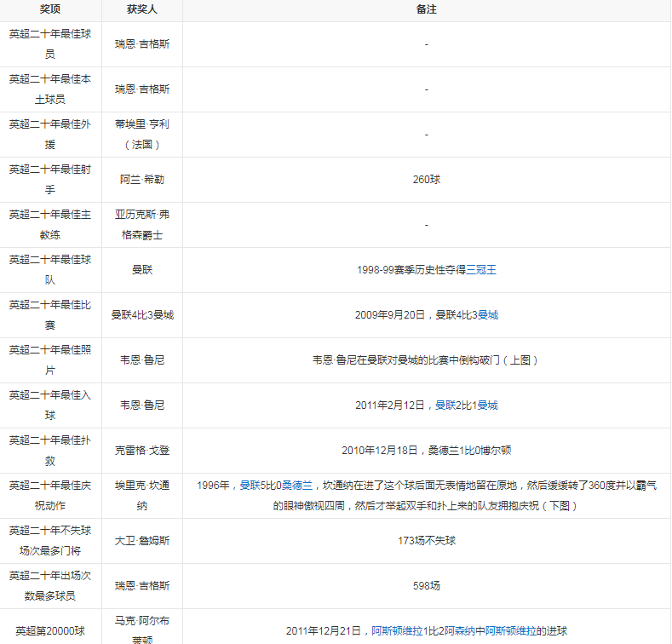Select the 蒂埃里·亨利（法国） cell

pos(141,134)
